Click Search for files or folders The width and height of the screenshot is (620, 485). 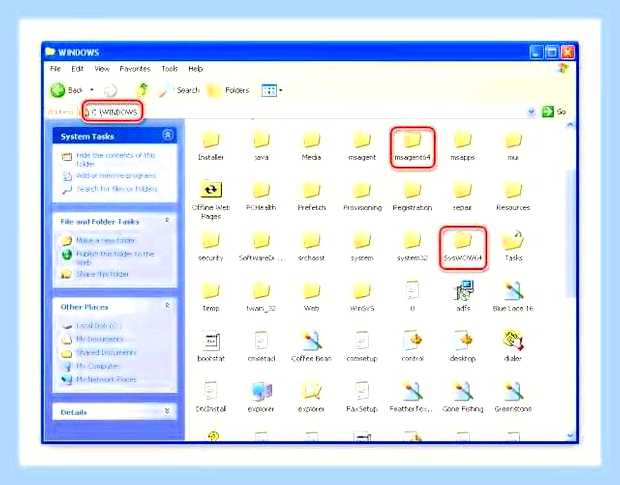(x=117, y=189)
